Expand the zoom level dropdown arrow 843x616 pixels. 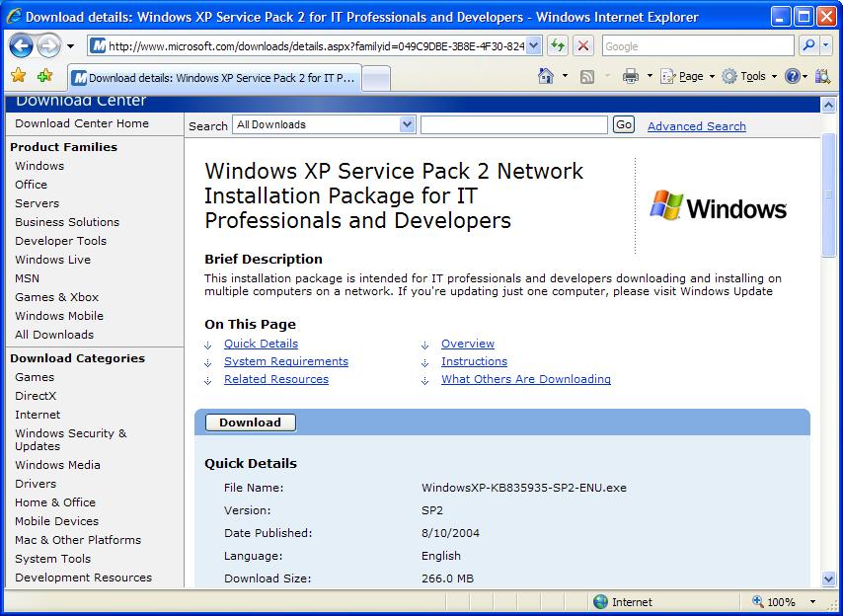click(812, 602)
